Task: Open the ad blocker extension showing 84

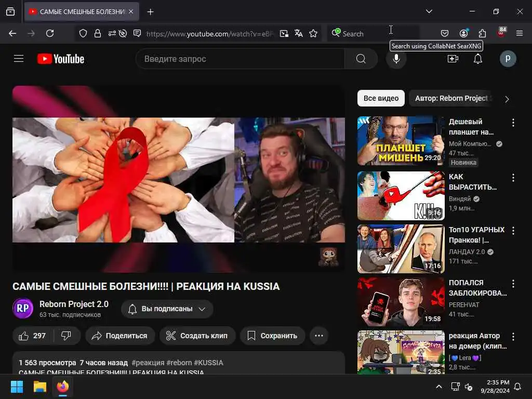Action: pyautogui.click(x=501, y=33)
